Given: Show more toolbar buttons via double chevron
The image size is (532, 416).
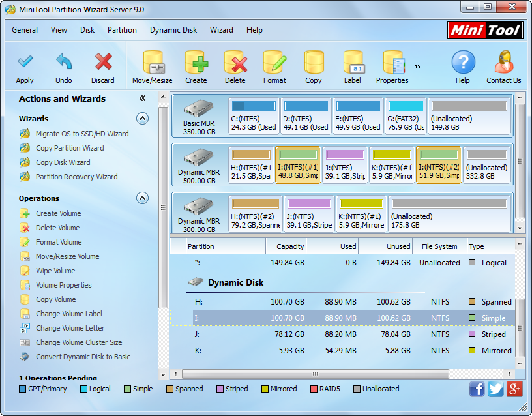Looking at the screenshot, I should (418, 67).
